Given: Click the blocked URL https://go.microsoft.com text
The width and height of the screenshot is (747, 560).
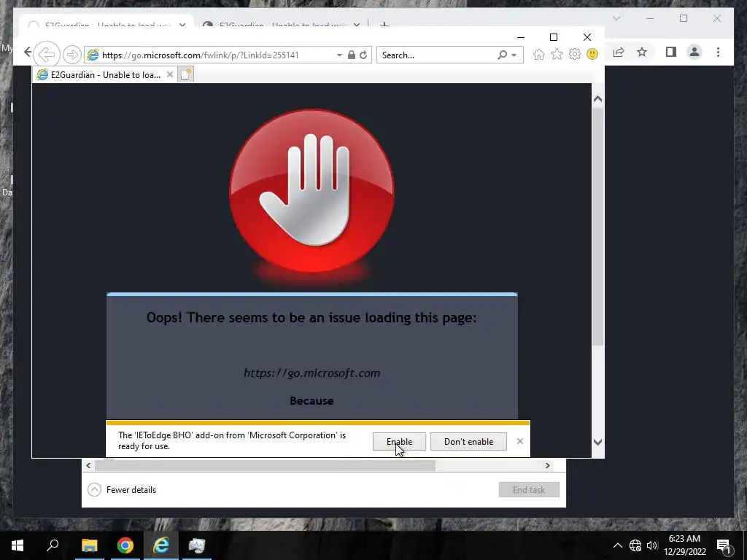Looking at the screenshot, I should (x=312, y=373).
